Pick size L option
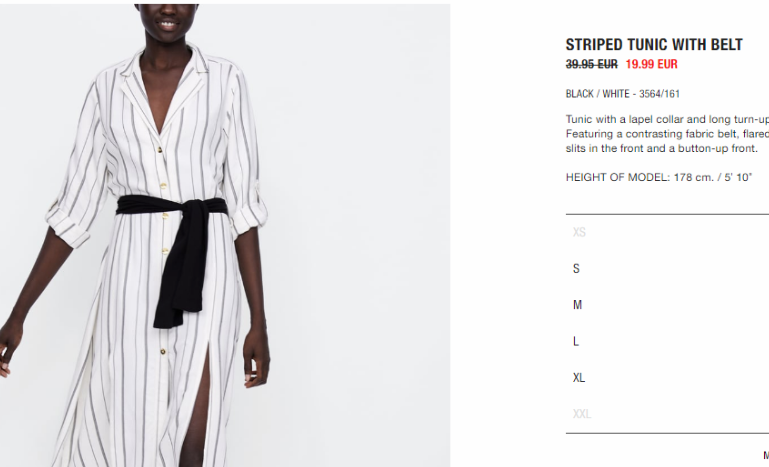The image size is (769, 467). coord(667,341)
